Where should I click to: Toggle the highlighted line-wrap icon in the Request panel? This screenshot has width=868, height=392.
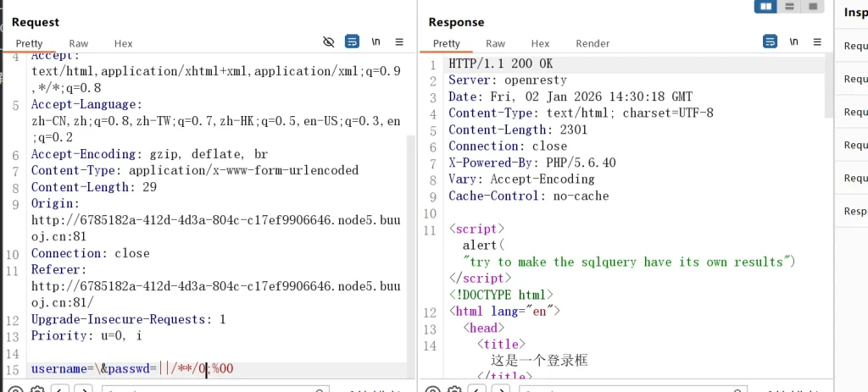tap(352, 41)
